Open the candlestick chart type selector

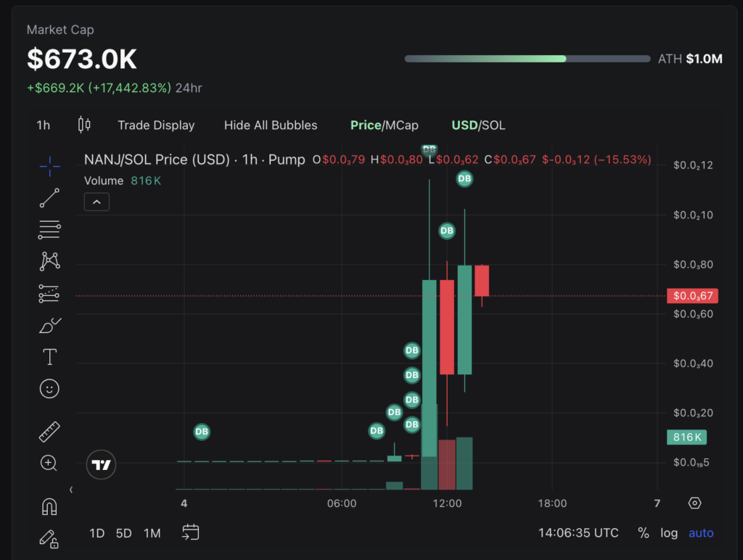[x=83, y=125]
